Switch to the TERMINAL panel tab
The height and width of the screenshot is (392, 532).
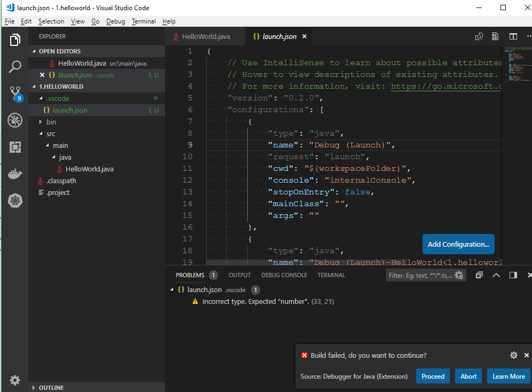[x=331, y=275]
